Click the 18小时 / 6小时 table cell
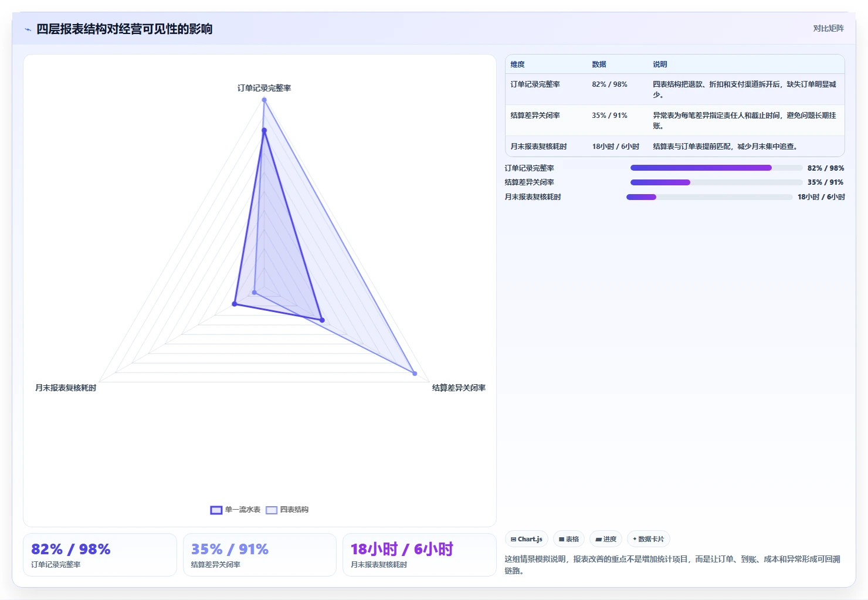The width and height of the screenshot is (868, 600). [615, 147]
